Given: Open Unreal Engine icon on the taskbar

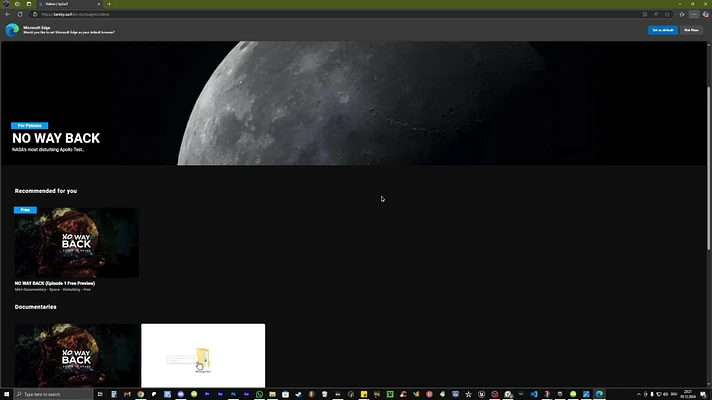Looking at the screenshot, I should click(x=482, y=394).
